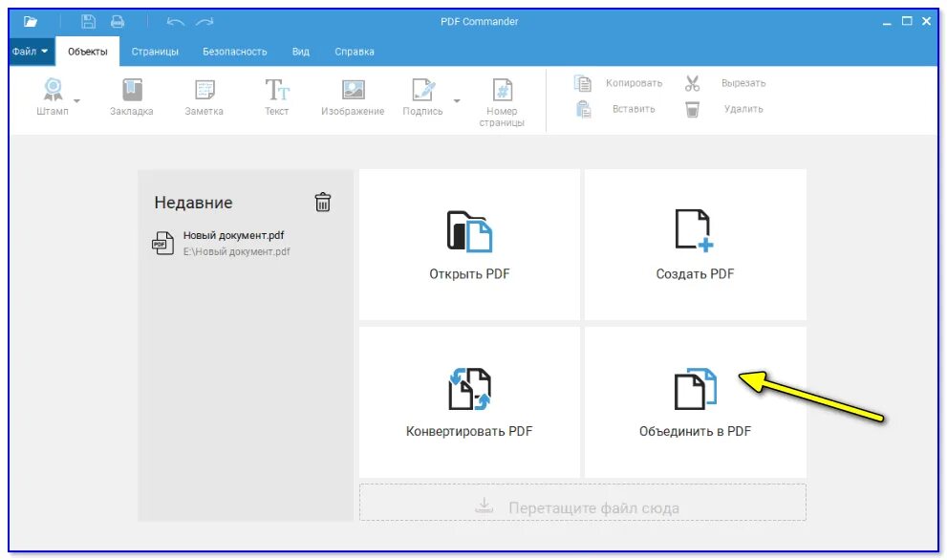Screen dimensions: 947x560
Task: Insert an Изображение image
Action: tap(353, 97)
